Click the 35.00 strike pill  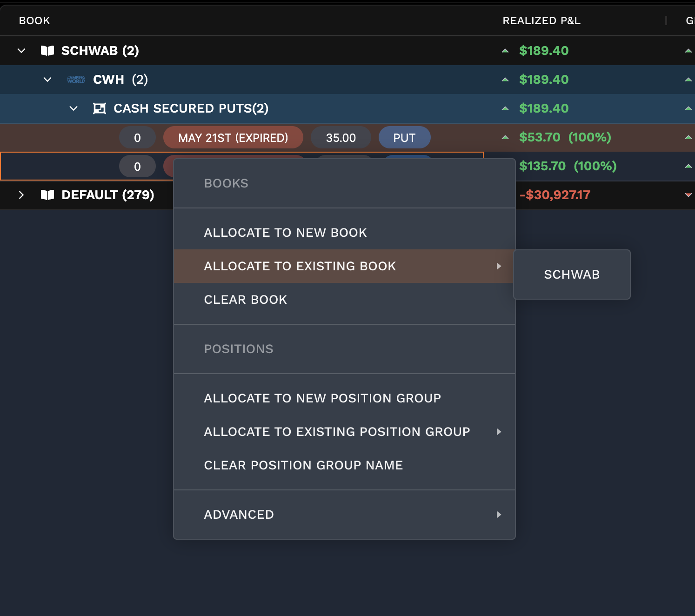[x=341, y=138]
